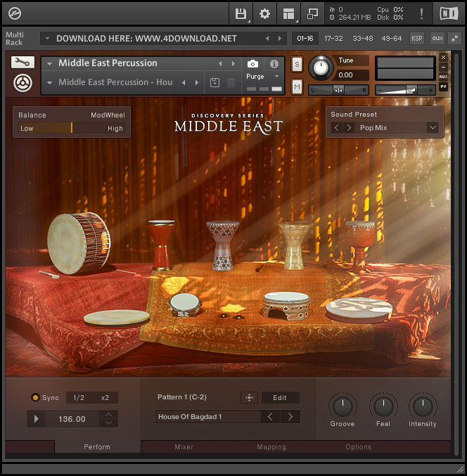Show rack page 49-64

tap(391, 38)
